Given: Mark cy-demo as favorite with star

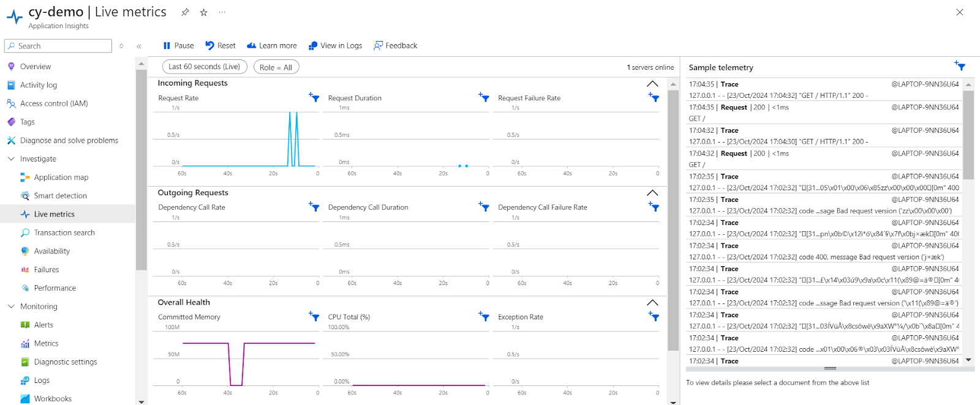Looking at the screenshot, I should pos(204,12).
